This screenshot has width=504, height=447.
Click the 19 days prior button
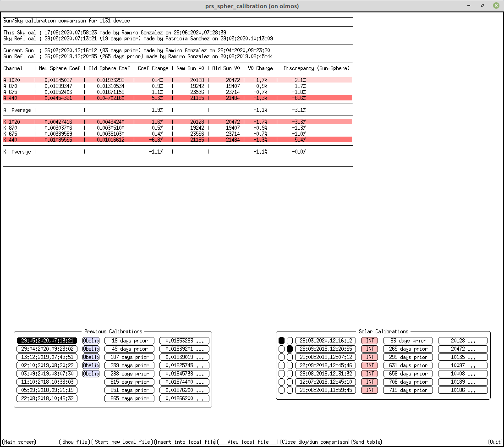point(130,341)
